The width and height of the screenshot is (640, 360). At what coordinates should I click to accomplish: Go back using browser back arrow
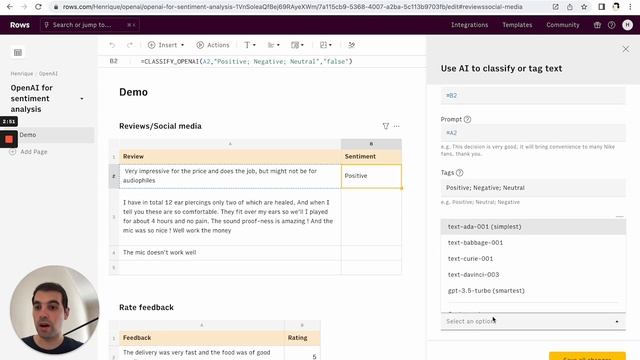pos(10,7)
